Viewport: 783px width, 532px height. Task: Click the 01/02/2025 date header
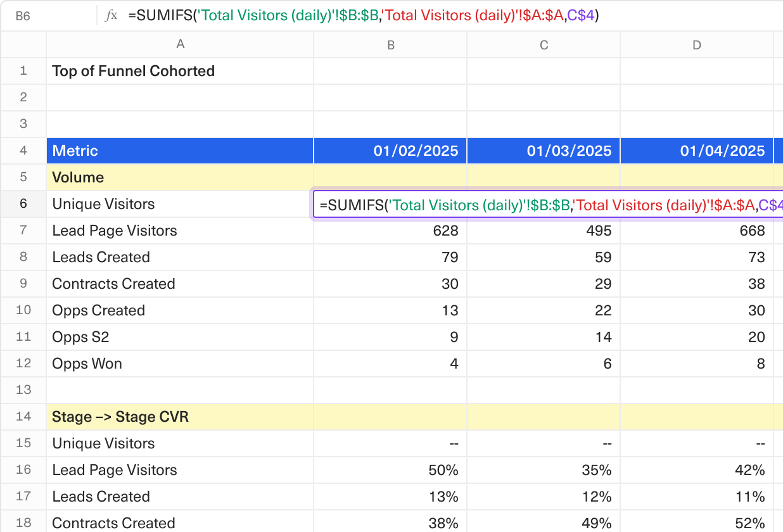pos(391,151)
